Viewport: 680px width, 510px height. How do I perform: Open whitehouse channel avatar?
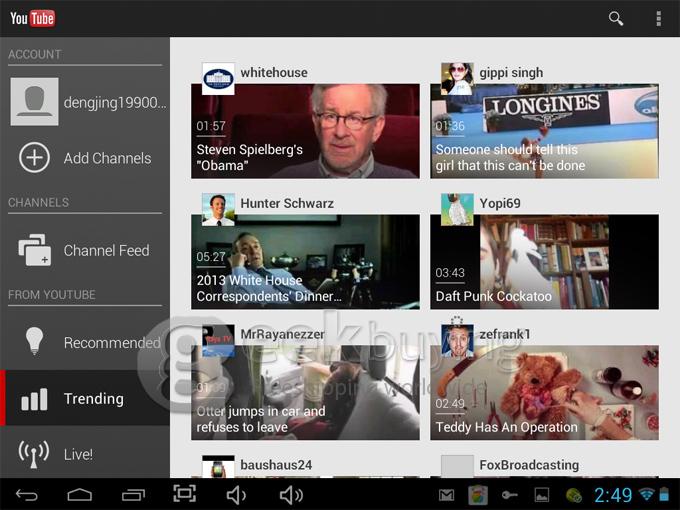point(218,79)
